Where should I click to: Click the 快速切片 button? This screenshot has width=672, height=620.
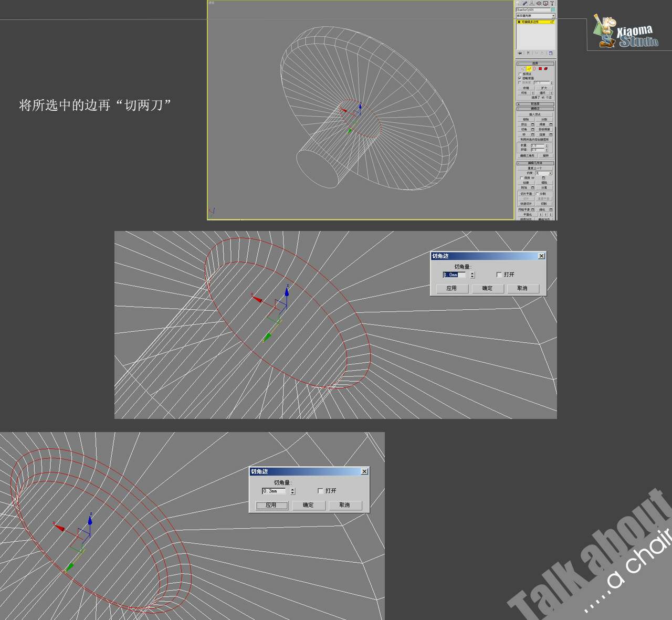(x=526, y=204)
